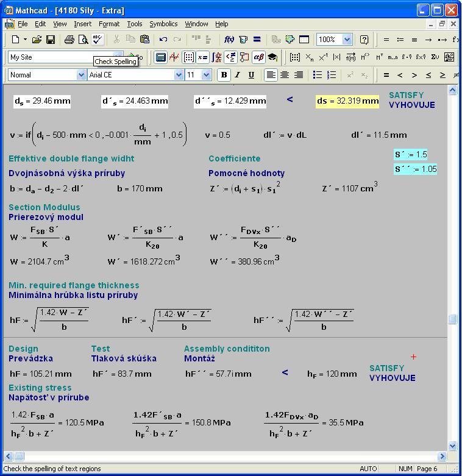Open the Evaluation toolbar (x=) palette
This screenshot has height=476, width=462.
click(x=202, y=57)
